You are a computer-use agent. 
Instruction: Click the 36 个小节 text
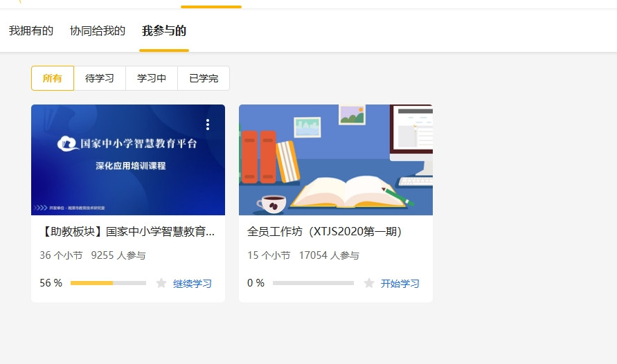[61, 255]
